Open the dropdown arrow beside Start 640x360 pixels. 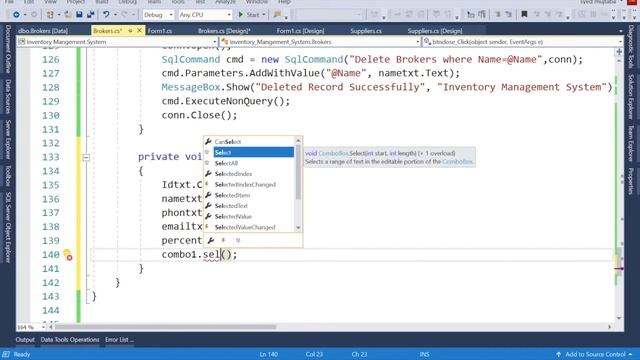point(264,15)
